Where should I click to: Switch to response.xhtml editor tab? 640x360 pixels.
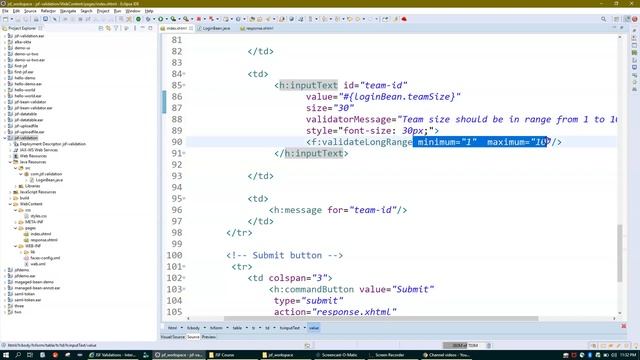point(257,28)
